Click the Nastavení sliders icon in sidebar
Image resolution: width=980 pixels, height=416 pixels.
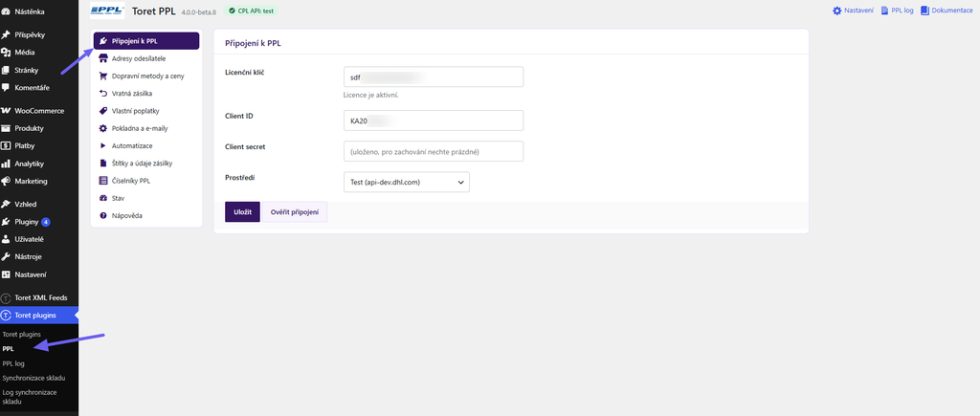tap(6, 274)
